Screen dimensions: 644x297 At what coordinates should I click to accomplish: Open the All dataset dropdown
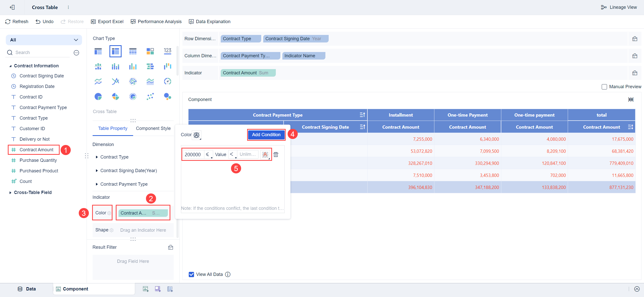[x=44, y=40]
